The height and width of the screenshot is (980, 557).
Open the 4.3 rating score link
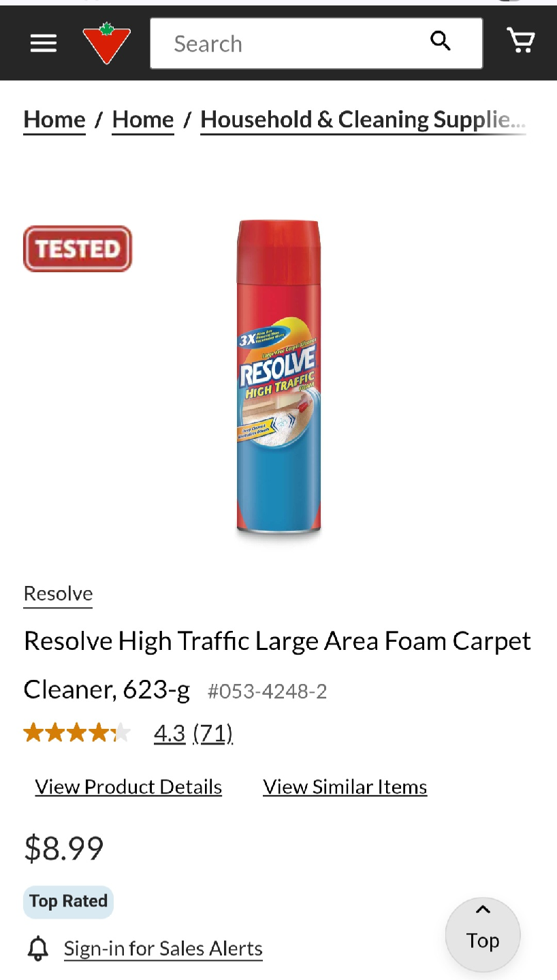pyautogui.click(x=170, y=733)
